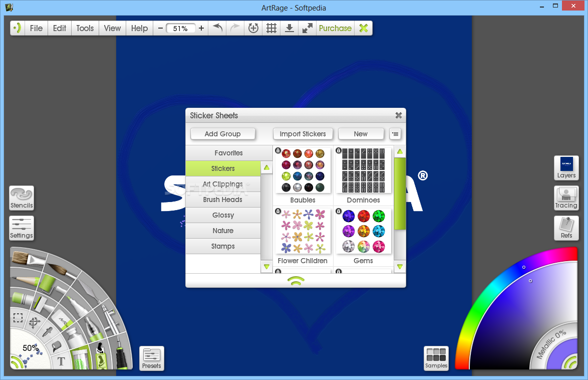588x380 pixels.
Task: Select the Art Clippings group
Action: point(223,184)
